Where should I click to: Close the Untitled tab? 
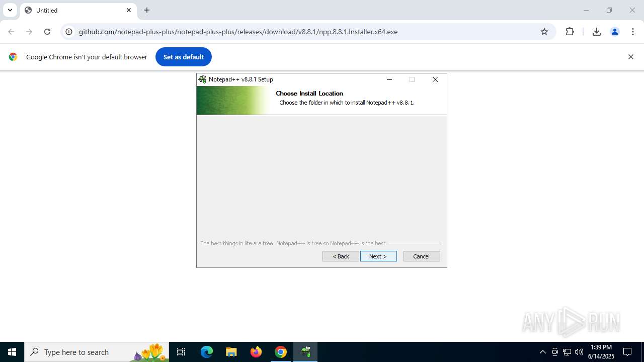129,10
